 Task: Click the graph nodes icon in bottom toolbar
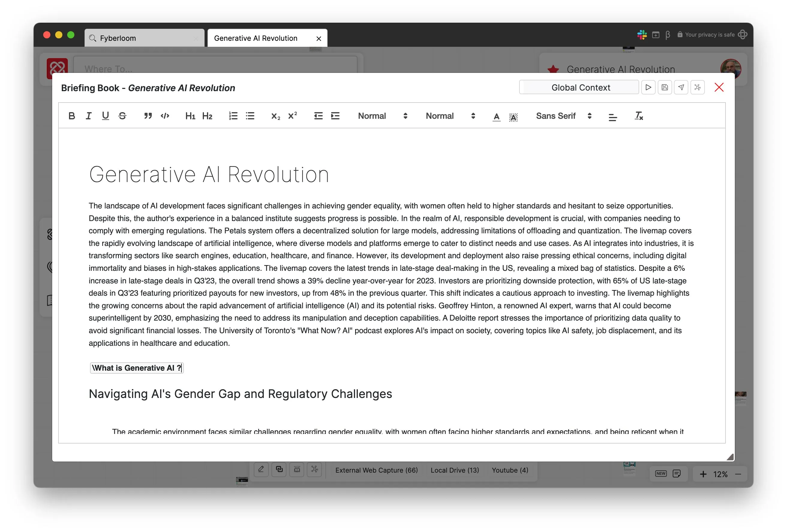pyautogui.click(x=314, y=469)
